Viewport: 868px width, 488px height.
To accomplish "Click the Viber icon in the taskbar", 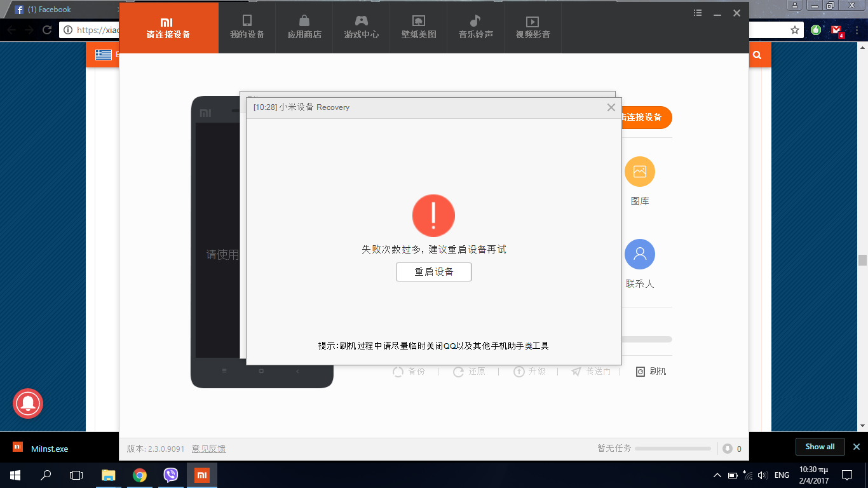I will click(x=170, y=475).
